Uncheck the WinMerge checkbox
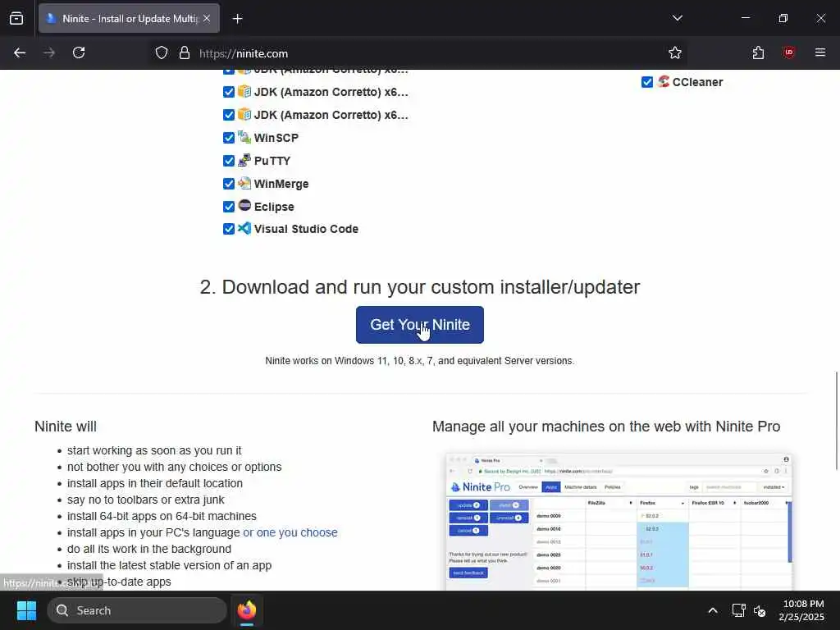This screenshot has width=840, height=630. point(229,184)
